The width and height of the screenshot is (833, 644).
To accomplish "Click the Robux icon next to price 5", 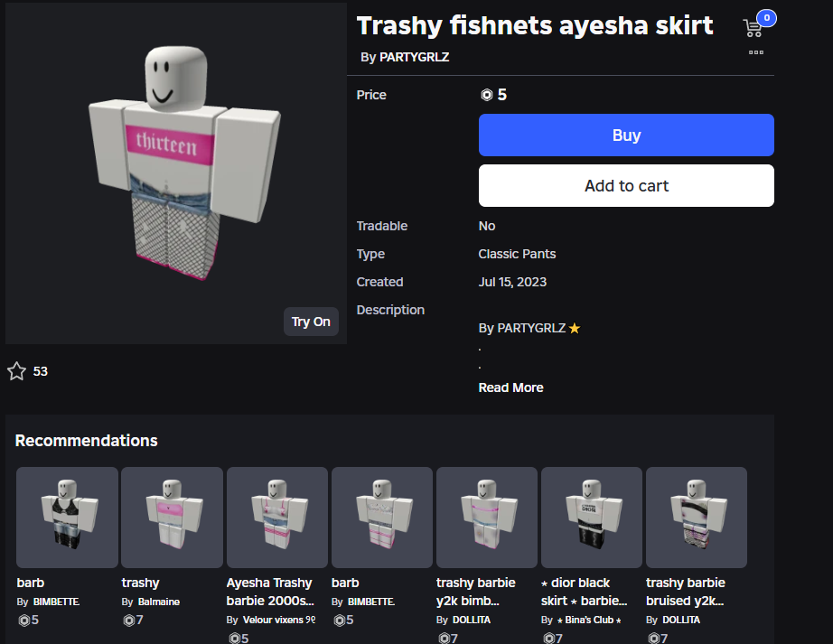I will pos(487,95).
